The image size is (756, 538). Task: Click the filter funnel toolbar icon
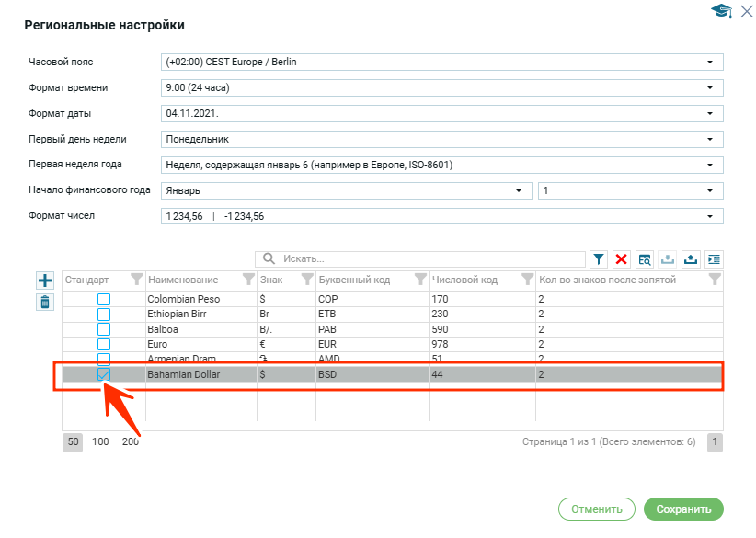tap(599, 259)
